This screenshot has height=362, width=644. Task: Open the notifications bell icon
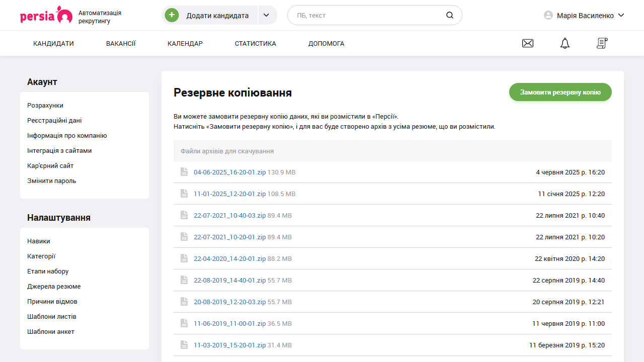click(x=565, y=44)
